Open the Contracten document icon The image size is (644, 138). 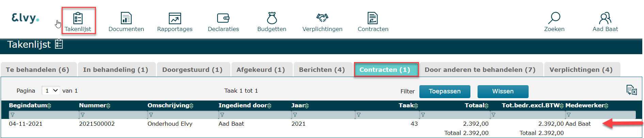[373, 18]
